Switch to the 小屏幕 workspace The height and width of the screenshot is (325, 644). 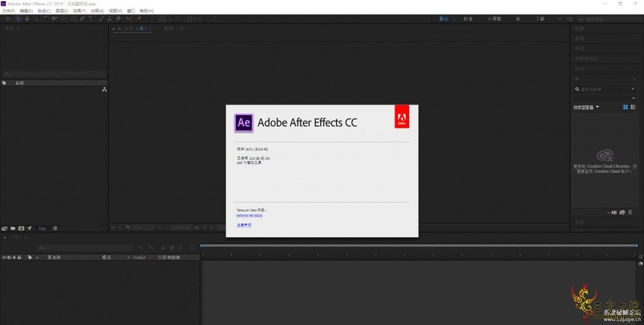(x=494, y=19)
